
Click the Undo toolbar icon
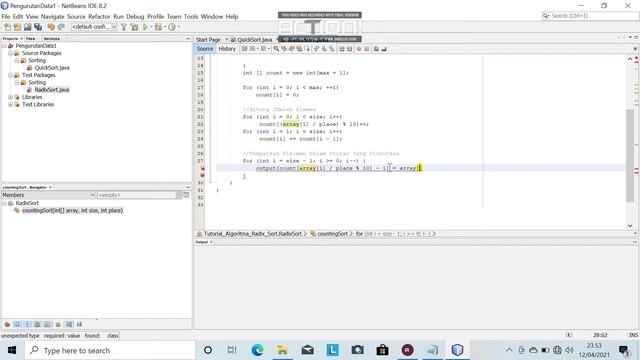tap(51, 27)
